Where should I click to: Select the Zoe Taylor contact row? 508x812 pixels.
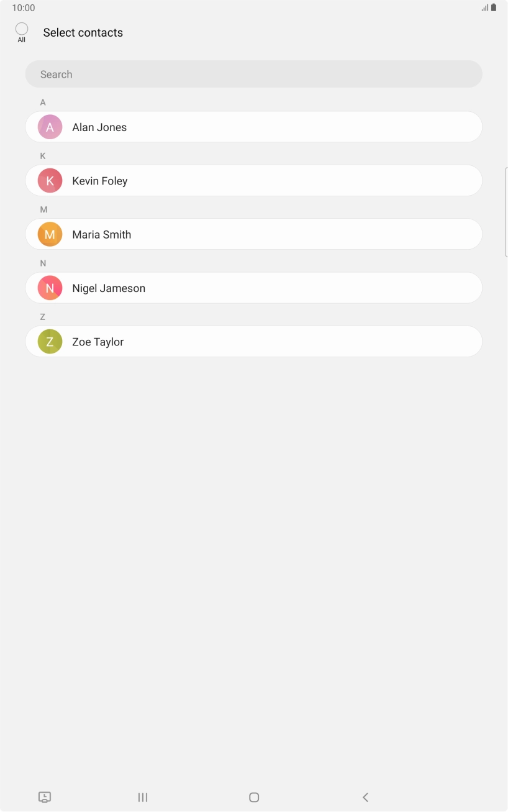point(253,342)
